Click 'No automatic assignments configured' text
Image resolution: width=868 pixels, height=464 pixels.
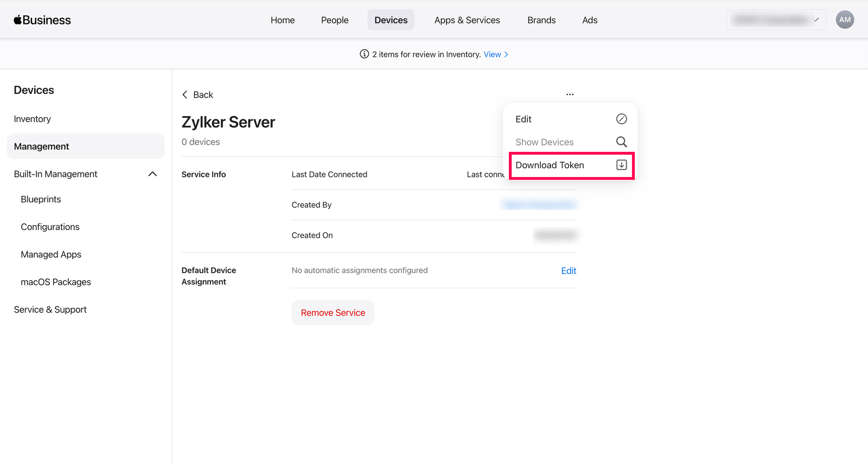coord(360,270)
